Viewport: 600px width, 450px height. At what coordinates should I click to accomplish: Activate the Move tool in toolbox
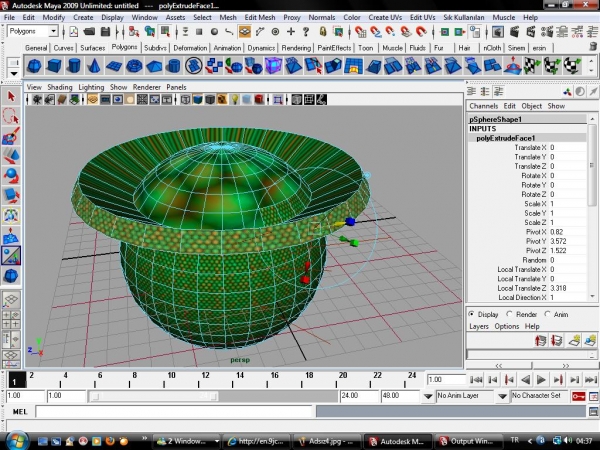[x=11, y=156]
